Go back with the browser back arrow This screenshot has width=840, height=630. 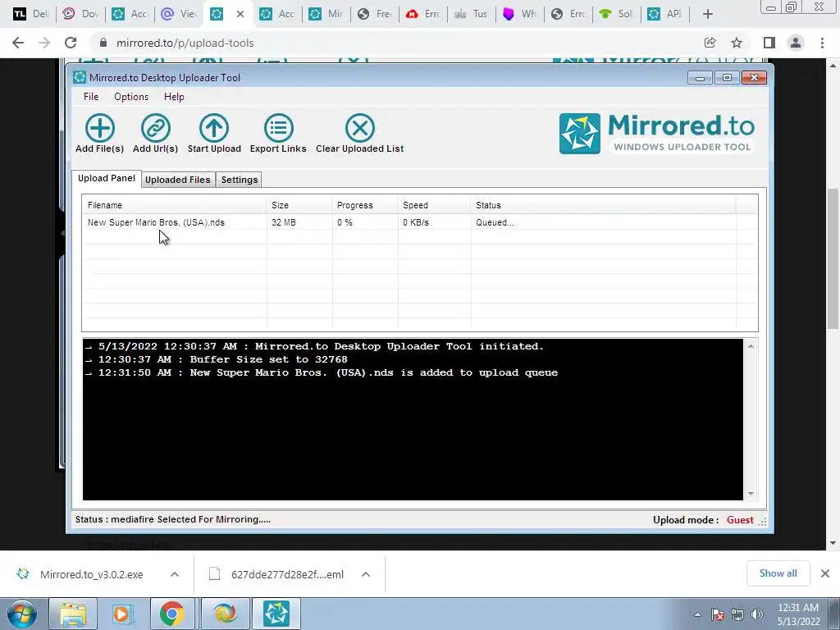(x=18, y=43)
